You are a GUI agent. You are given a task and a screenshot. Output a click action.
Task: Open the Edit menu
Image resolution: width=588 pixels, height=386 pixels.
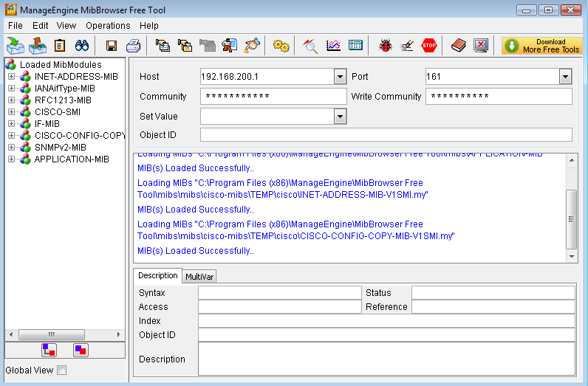coord(40,26)
